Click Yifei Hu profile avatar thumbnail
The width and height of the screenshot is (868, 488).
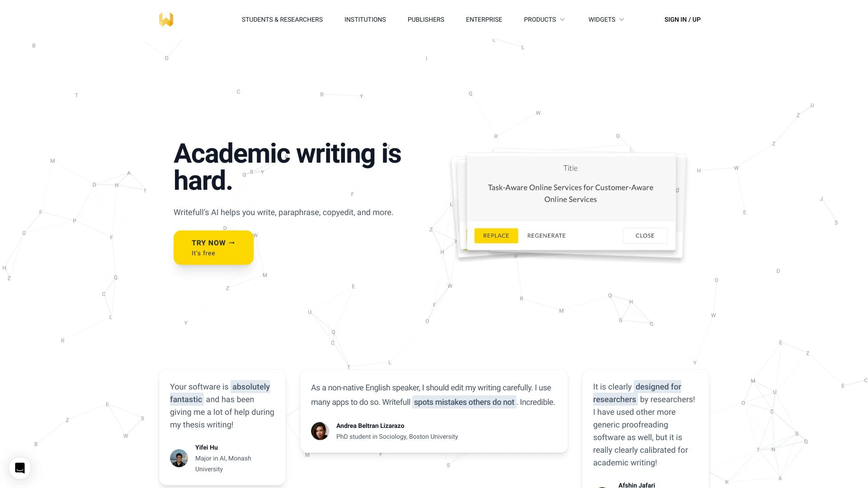178,458
